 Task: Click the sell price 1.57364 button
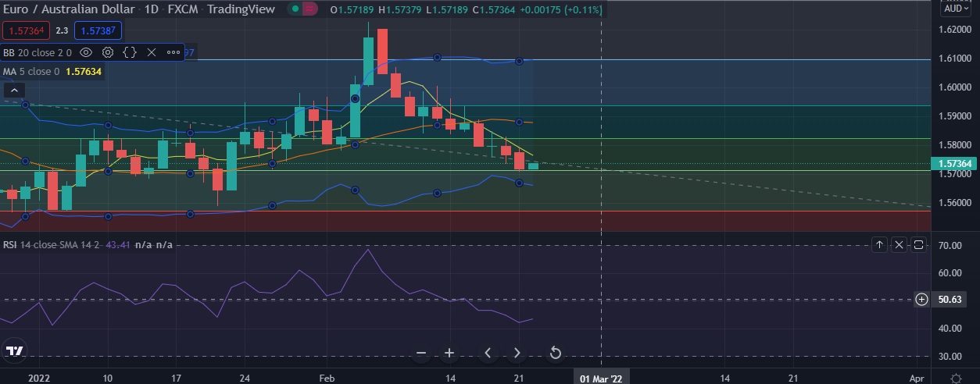[27, 30]
